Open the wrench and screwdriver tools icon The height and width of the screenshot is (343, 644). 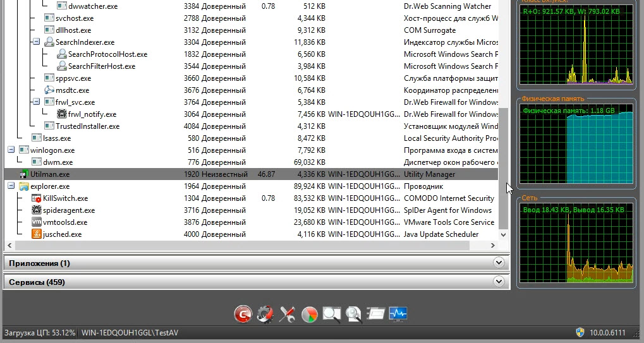(288, 315)
